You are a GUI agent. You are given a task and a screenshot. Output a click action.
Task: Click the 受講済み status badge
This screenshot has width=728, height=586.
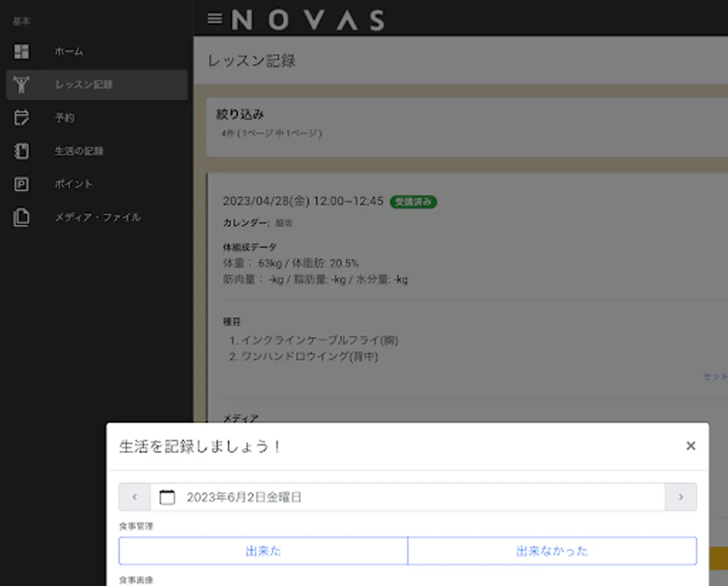pyautogui.click(x=413, y=202)
